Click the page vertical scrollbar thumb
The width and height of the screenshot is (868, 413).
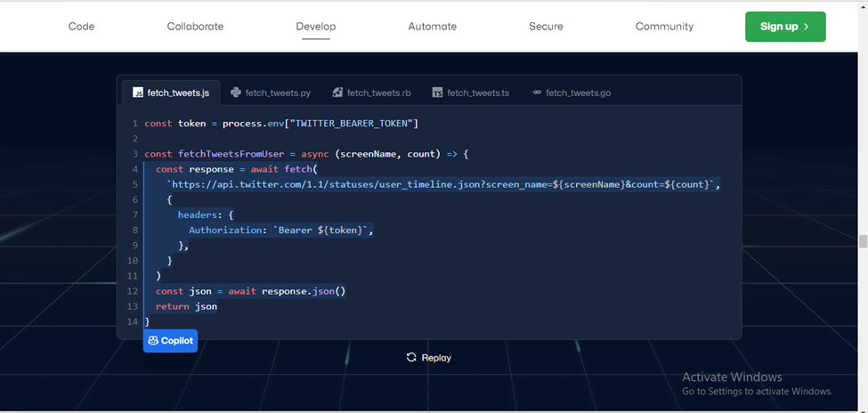[x=863, y=241]
